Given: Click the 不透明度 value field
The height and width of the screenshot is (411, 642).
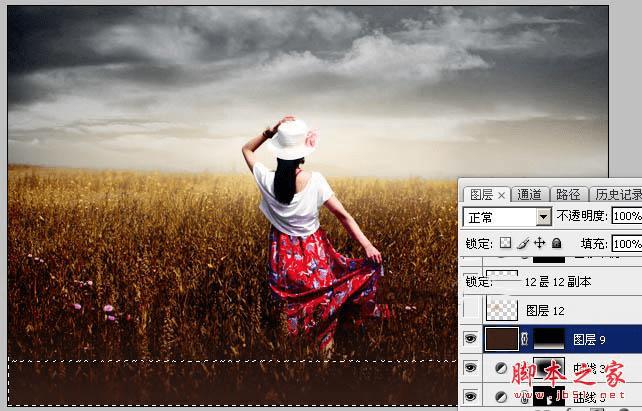Looking at the screenshot, I should (x=627, y=216).
